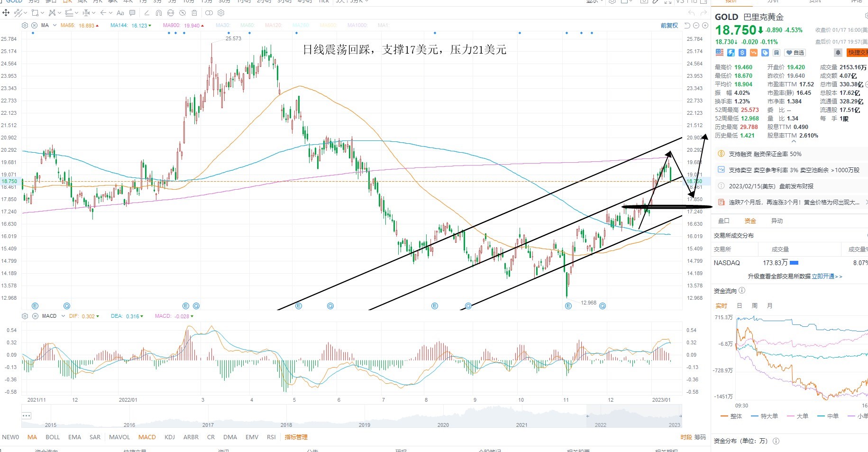The width and height of the screenshot is (868, 452).
Task: Open the drawing toolbar settings gear
Action: [221, 13]
